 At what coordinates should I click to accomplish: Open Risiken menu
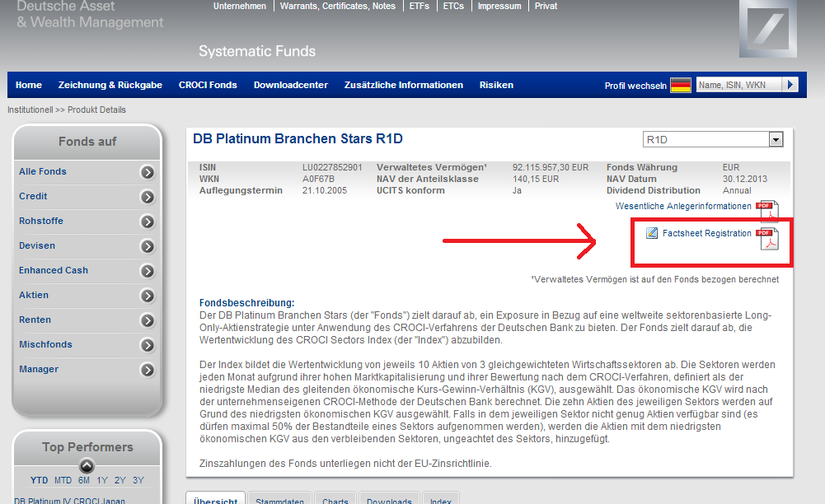tap(496, 85)
